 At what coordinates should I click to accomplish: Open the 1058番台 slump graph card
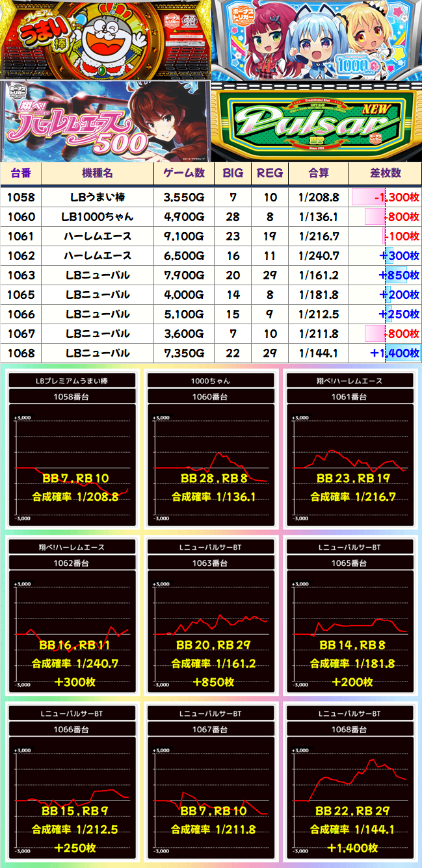[72, 449]
